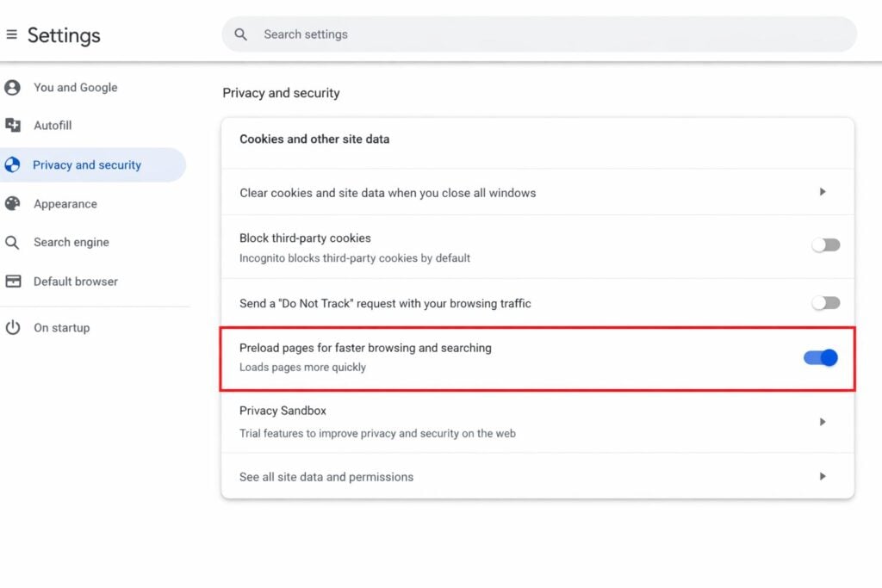Switch to the Appearance settings section
The width and height of the screenshot is (882, 588).
pyautogui.click(x=65, y=203)
